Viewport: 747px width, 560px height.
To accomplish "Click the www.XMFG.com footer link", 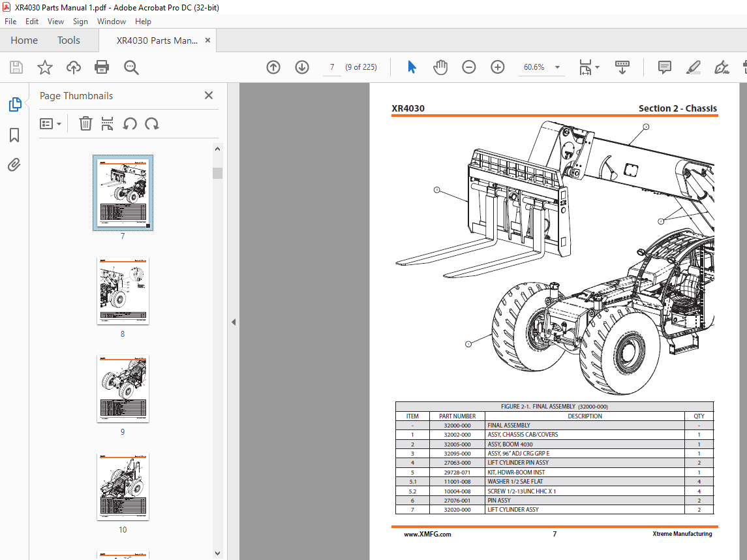I will coord(427,535).
